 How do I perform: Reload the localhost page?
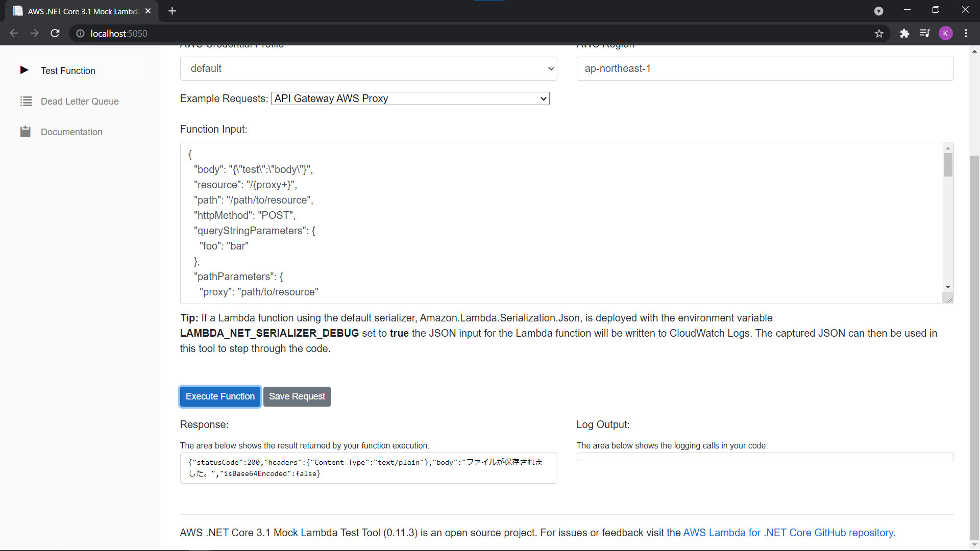point(55,33)
